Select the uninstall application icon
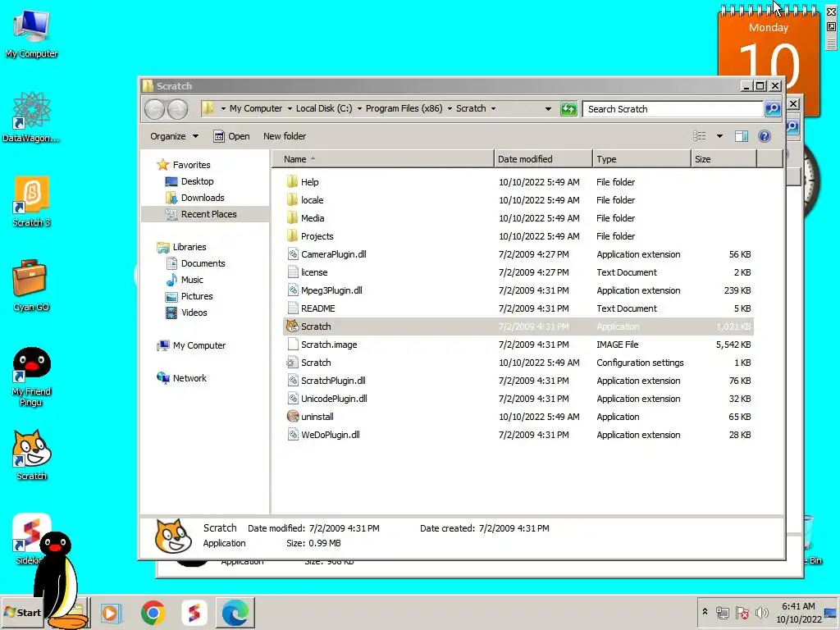Screen dimensions: 840x630 [293, 416]
